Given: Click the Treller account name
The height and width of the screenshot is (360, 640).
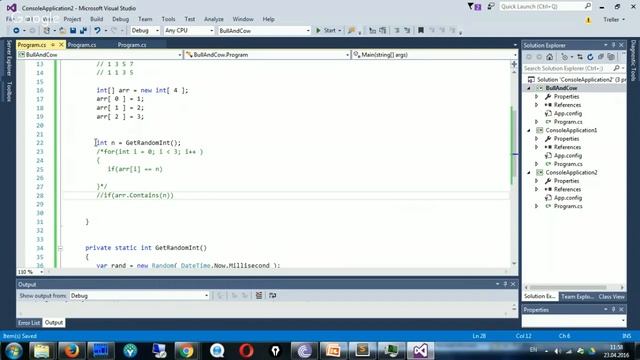Looking at the screenshot, I should pos(611,20).
